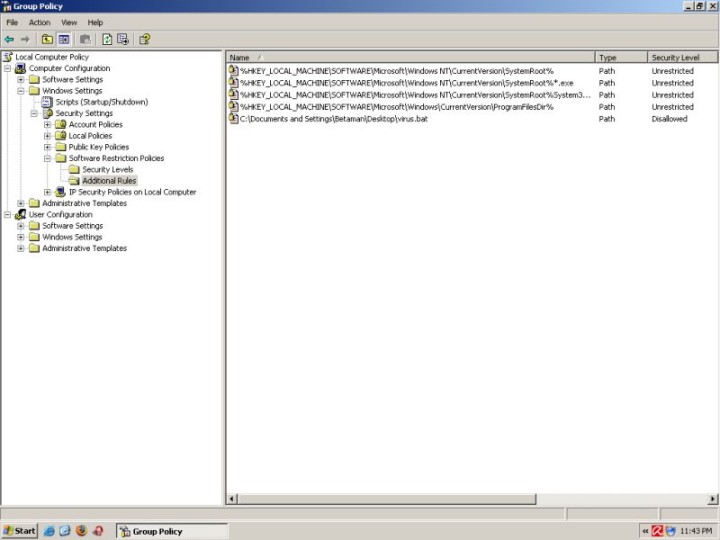This screenshot has height=540, width=720.
Task: Collapse Windows Settings under Computer Configuration
Action: (21, 90)
